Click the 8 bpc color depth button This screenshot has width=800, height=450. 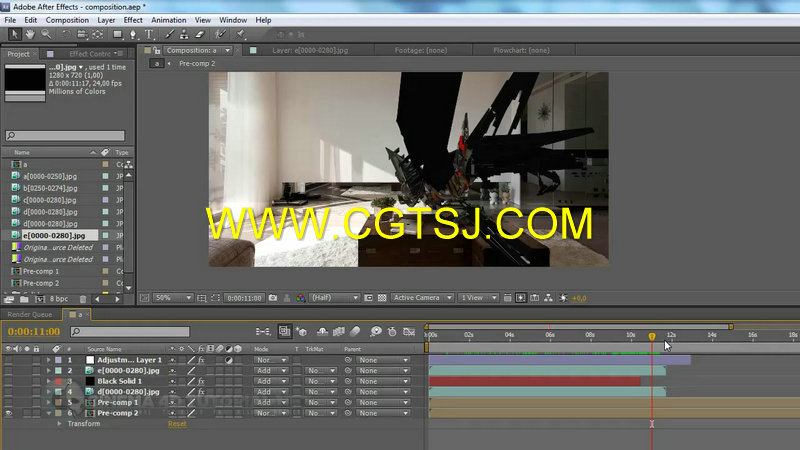(59, 299)
